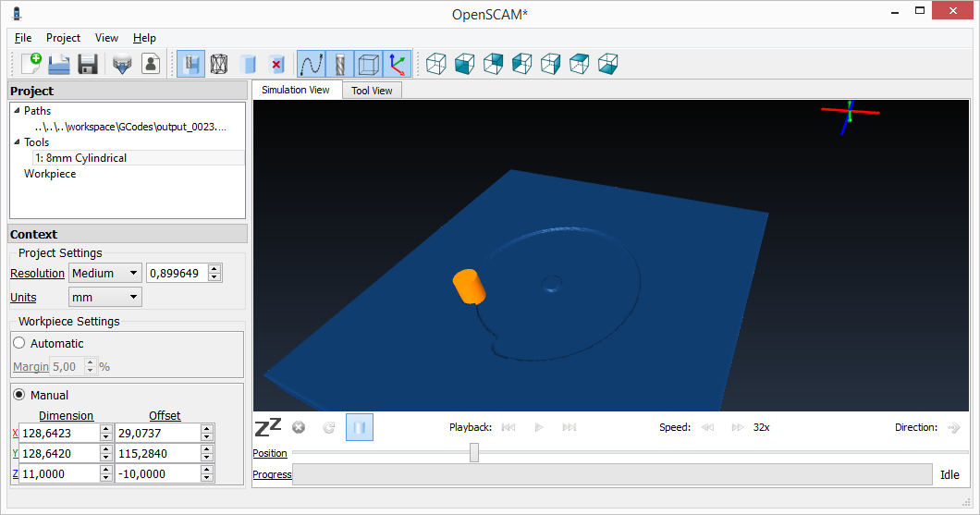This screenshot has height=515, width=980.
Task: Click the Y offset field 115,2840
Action: pos(159,454)
